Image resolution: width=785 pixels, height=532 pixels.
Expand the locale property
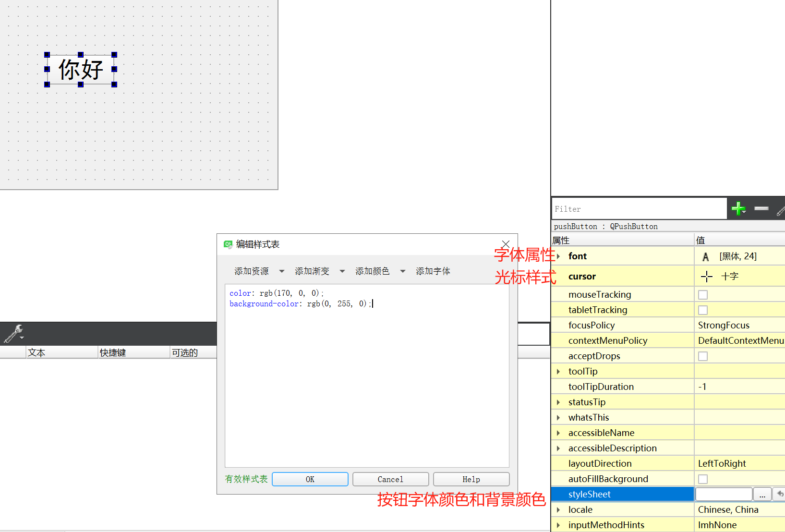558,510
